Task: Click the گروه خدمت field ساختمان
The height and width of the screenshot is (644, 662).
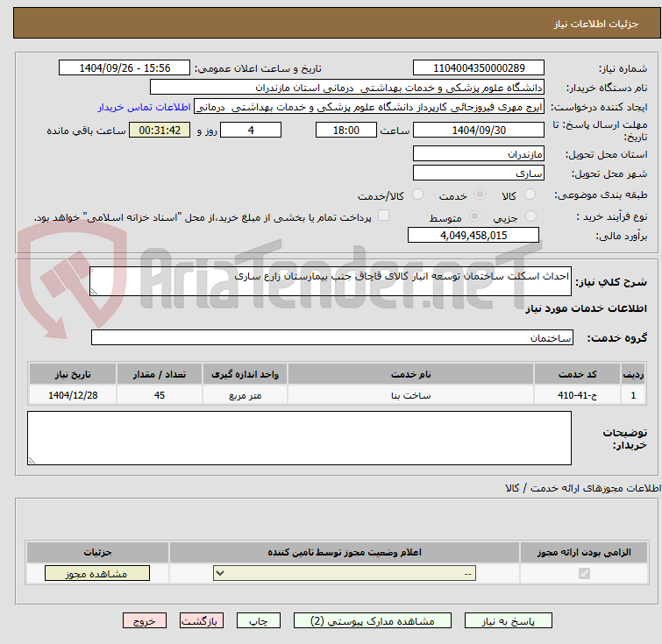Action: [x=331, y=337]
